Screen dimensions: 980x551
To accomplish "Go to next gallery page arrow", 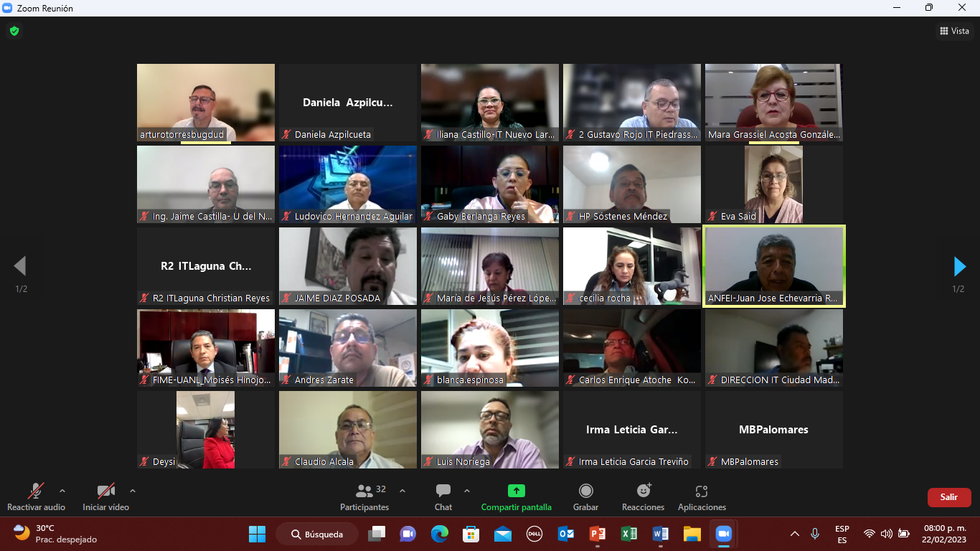I will tap(959, 266).
